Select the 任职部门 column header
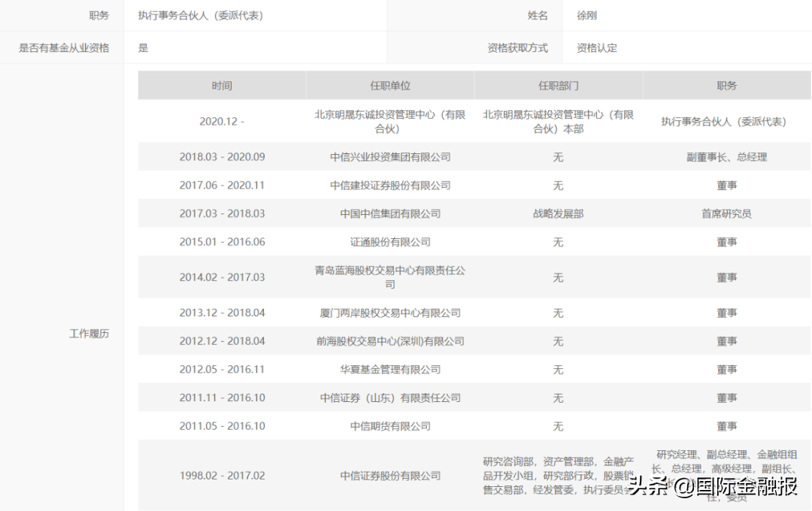Image resolution: width=812 pixels, height=511 pixels. pos(558,86)
